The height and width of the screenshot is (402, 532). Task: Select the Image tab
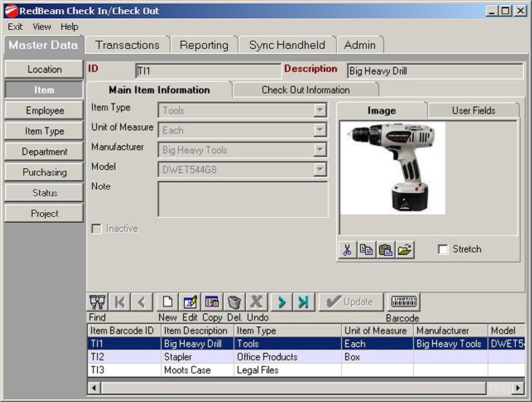pyautogui.click(x=382, y=111)
